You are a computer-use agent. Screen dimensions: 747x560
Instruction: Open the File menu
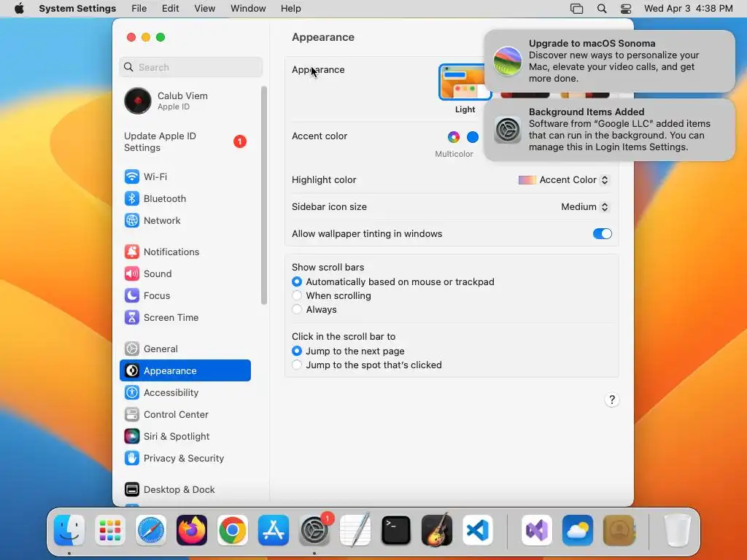coord(139,9)
